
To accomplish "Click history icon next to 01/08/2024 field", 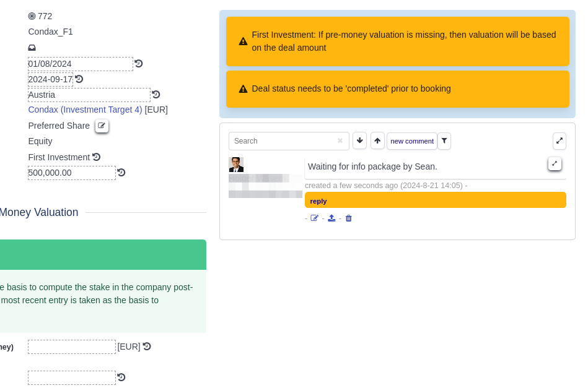I will click(139, 64).
